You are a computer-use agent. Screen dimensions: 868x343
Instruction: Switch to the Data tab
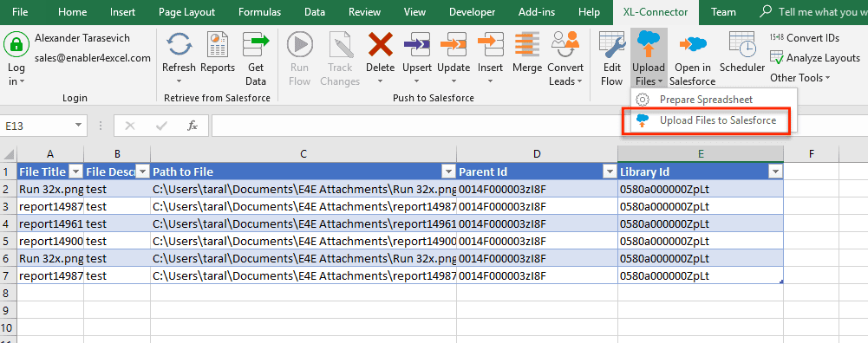(x=315, y=11)
